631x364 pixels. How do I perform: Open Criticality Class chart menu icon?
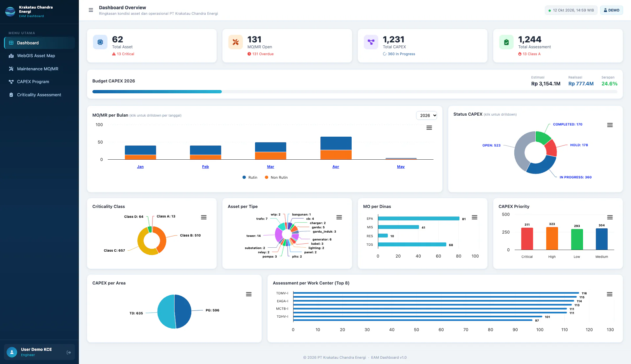pos(204,217)
